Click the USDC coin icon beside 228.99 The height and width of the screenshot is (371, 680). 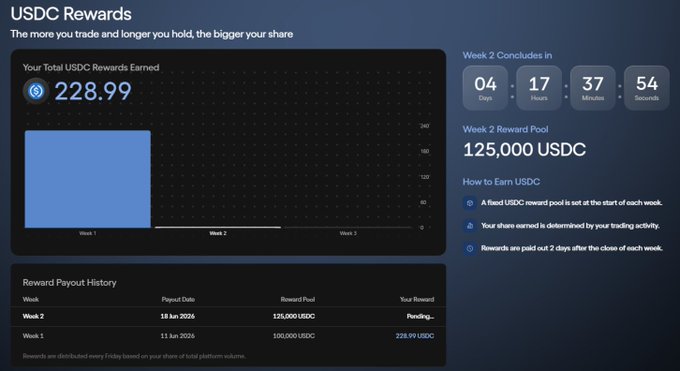pos(36,91)
